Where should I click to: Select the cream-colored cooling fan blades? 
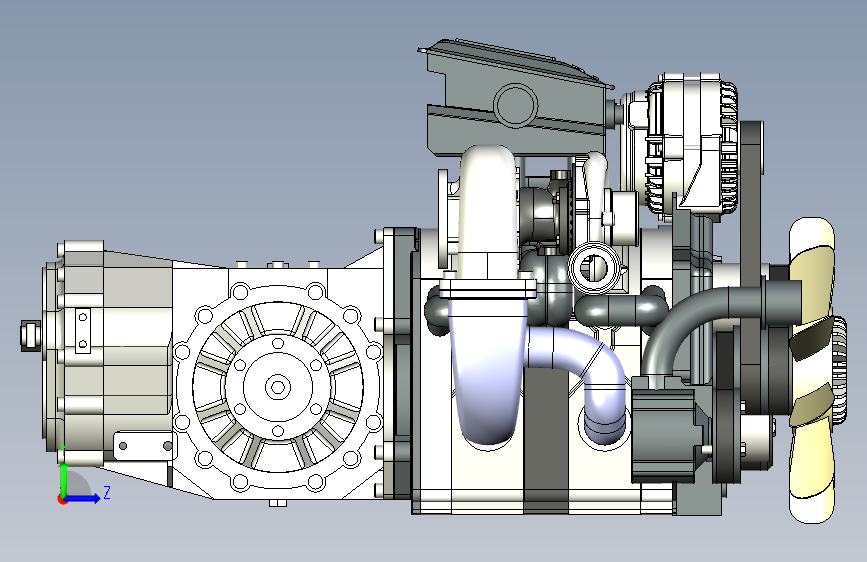pos(812,370)
